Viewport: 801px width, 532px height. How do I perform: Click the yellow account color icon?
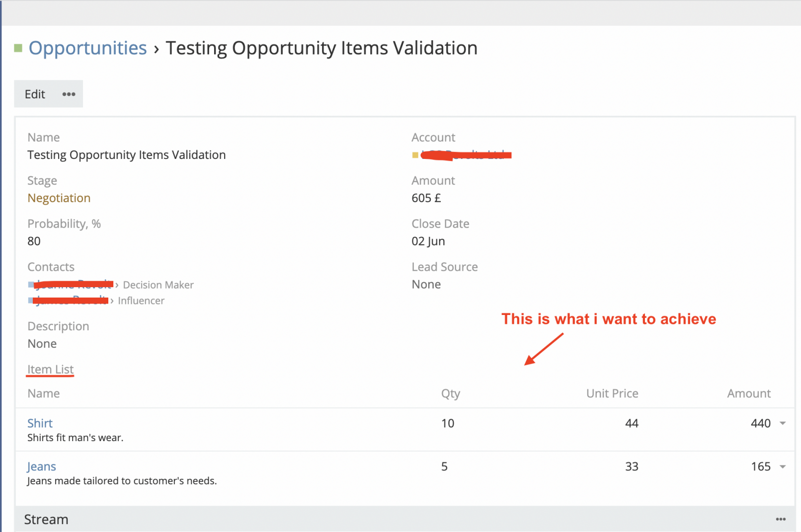[x=415, y=155]
